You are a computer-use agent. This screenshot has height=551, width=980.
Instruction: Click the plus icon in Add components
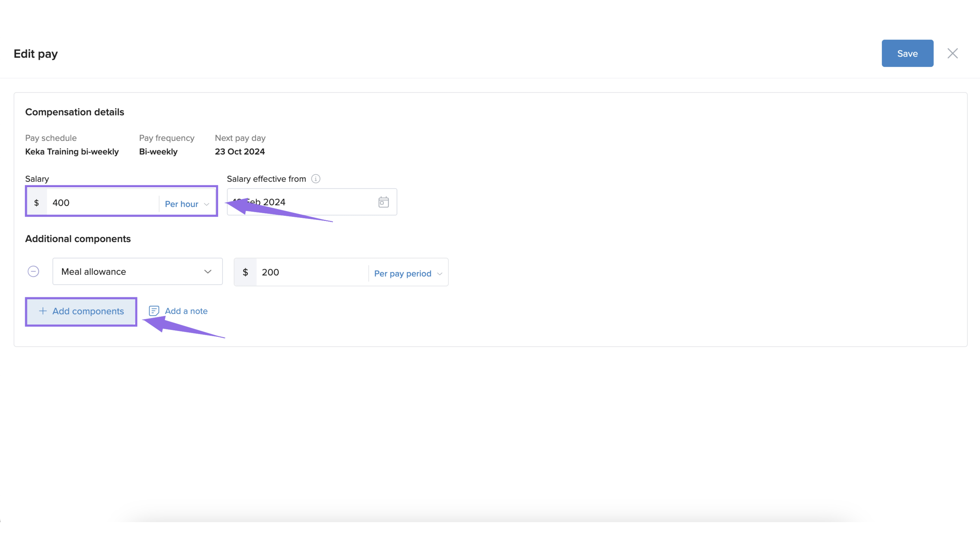(x=43, y=311)
